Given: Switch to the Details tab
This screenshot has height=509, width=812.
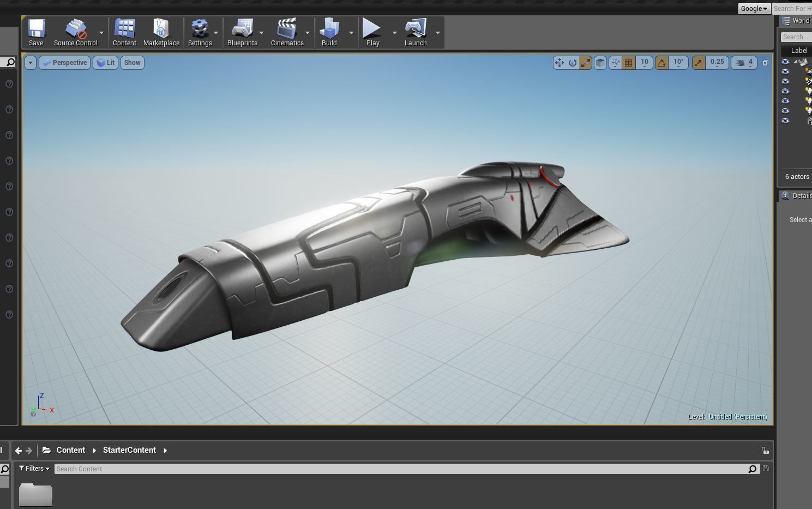Looking at the screenshot, I should [796, 196].
